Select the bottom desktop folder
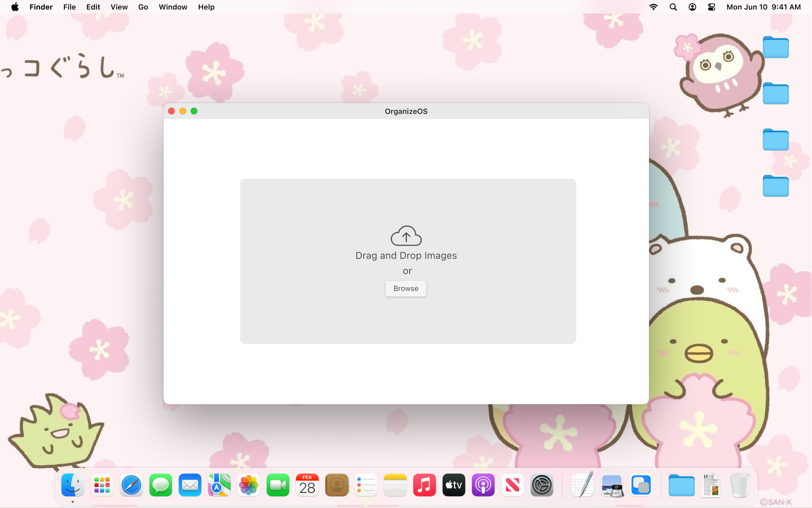 point(775,186)
